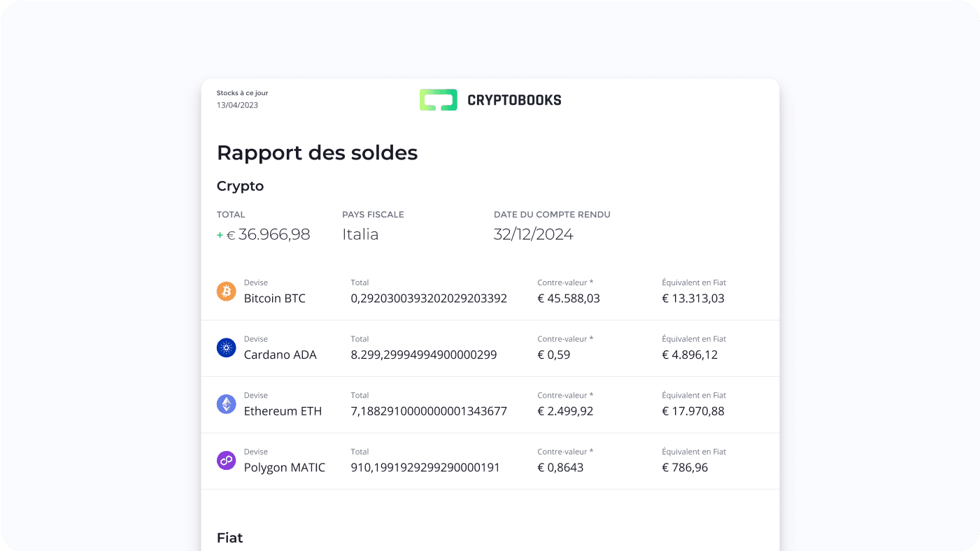
Task: Click the Fiat section heading
Action: [x=229, y=538]
